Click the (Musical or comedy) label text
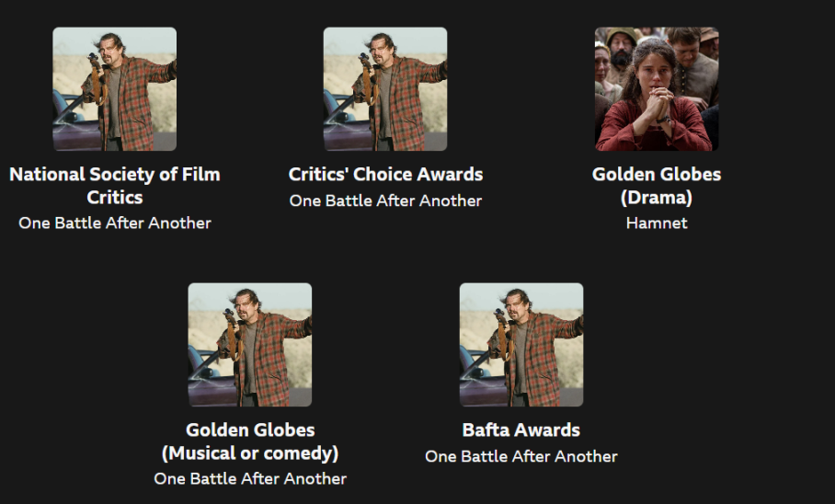835x504 pixels. pyautogui.click(x=250, y=453)
